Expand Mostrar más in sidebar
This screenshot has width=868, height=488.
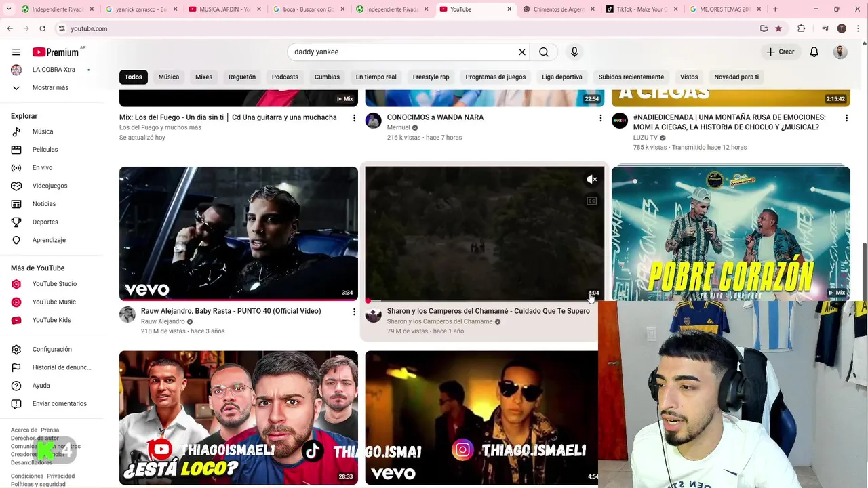click(x=52, y=88)
